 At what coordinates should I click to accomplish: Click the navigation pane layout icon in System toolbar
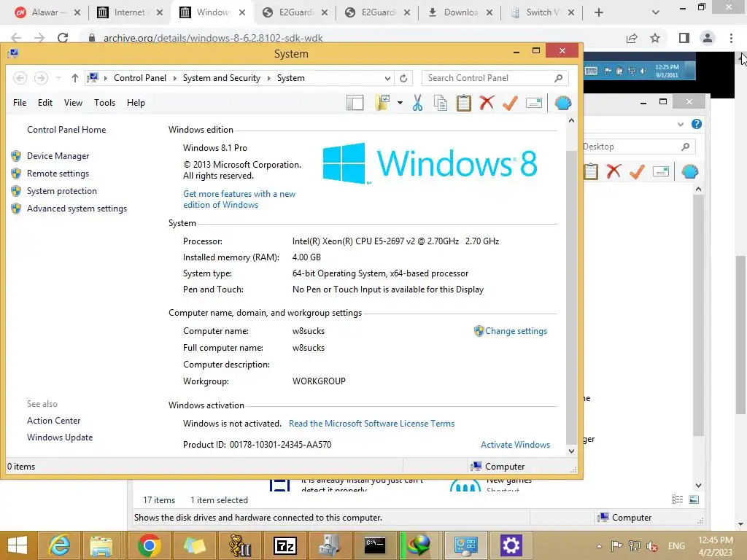pyautogui.click(x=355, y=103)
